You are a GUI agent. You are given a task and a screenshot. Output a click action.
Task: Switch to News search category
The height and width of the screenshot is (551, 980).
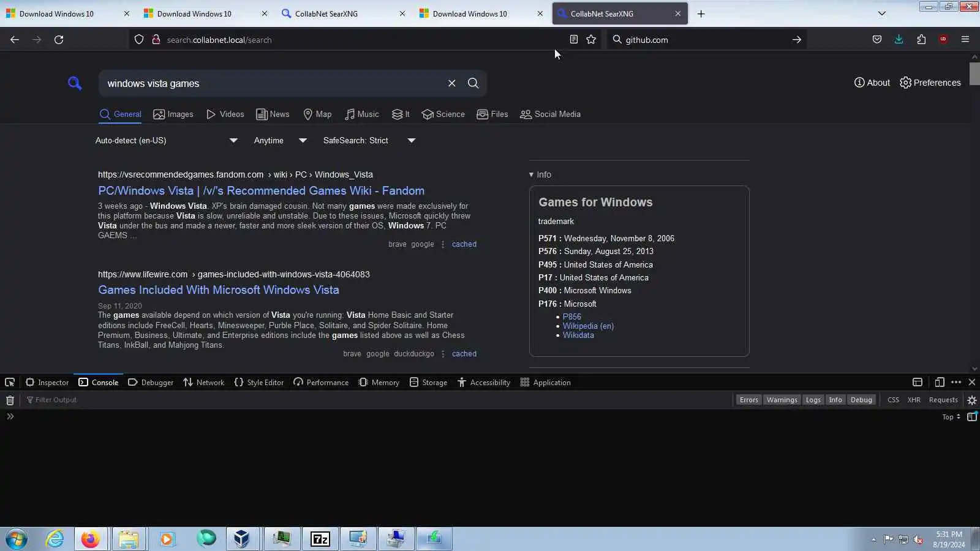point(273,114)
